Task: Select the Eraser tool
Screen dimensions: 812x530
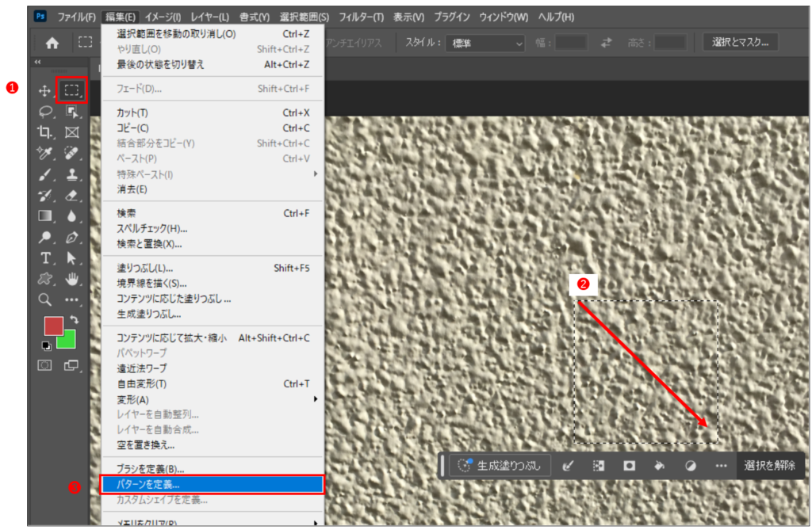Action: [72, 195]
